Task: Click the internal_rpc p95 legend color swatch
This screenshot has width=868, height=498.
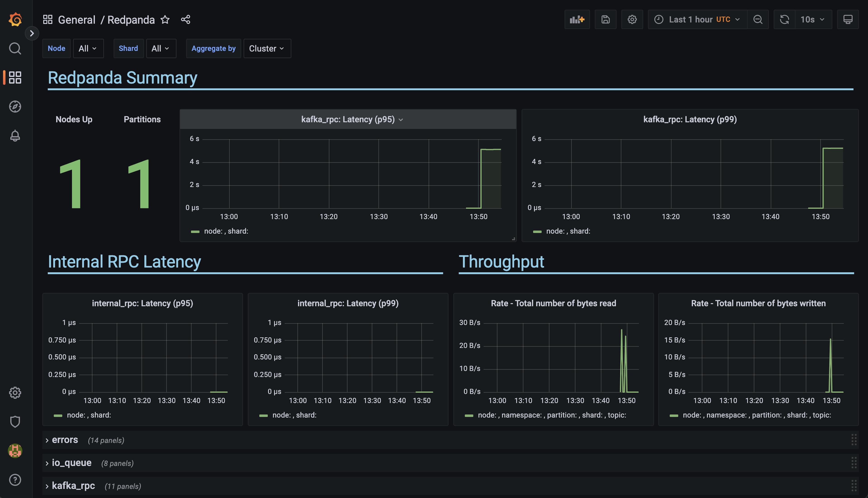Action: coord(58,416)
